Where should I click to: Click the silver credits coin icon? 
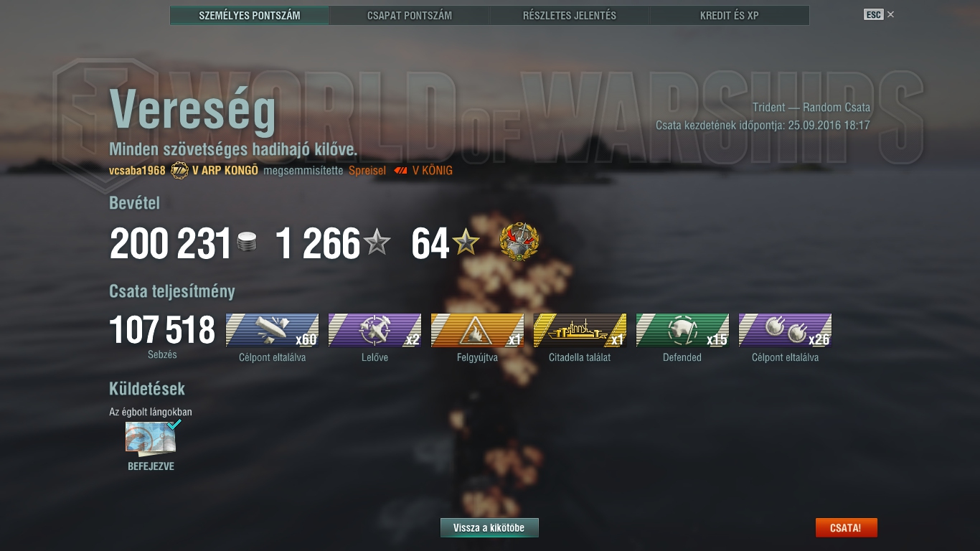click(246, 242)
